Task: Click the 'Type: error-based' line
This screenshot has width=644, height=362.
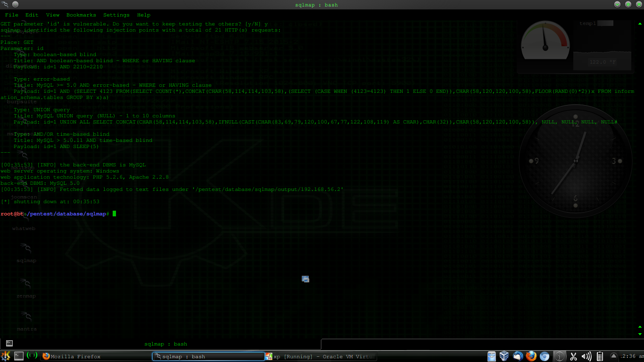Action: 41,79
